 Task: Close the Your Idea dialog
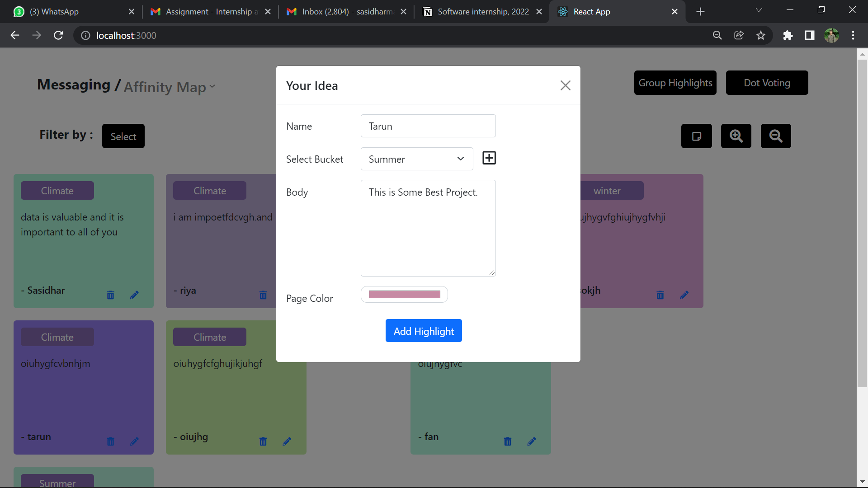point(565,85)
